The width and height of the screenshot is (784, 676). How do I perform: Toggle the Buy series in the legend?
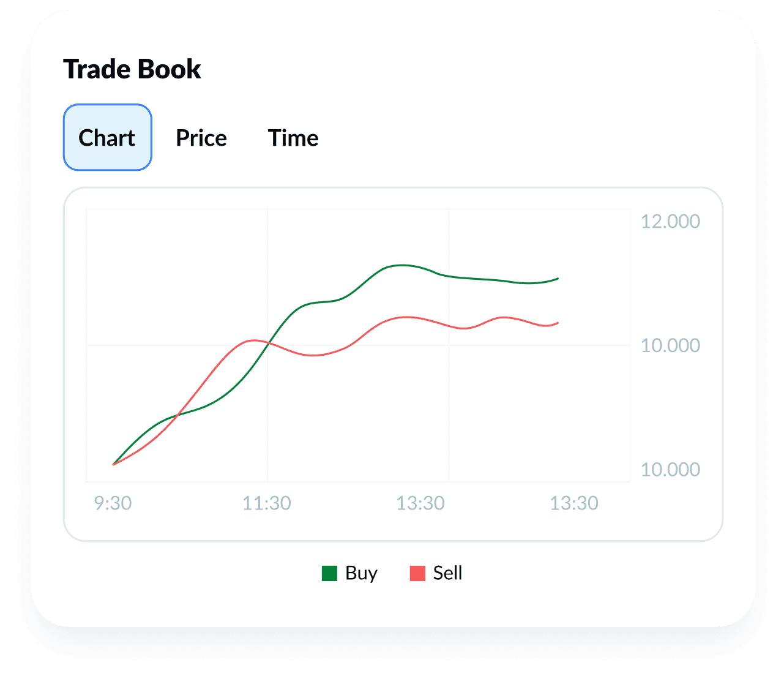[x=349, y=573]
